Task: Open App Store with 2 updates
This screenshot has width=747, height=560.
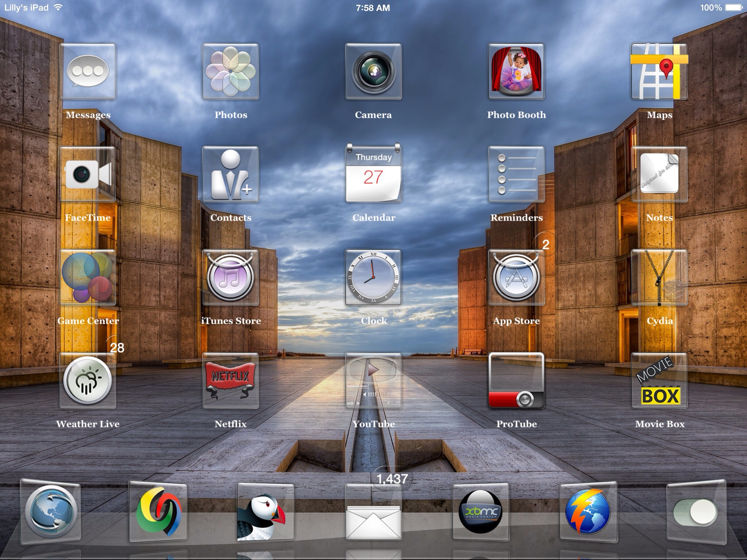Action: point(516,277)
